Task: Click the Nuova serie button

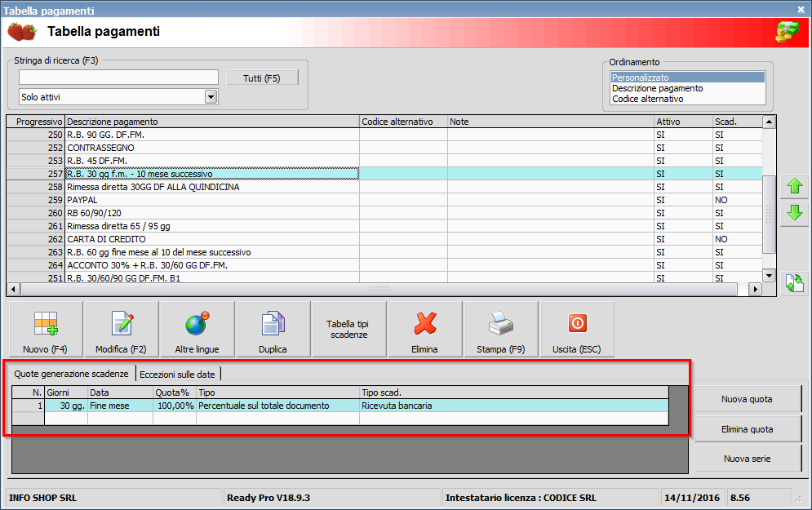Action: pos(747,459)
